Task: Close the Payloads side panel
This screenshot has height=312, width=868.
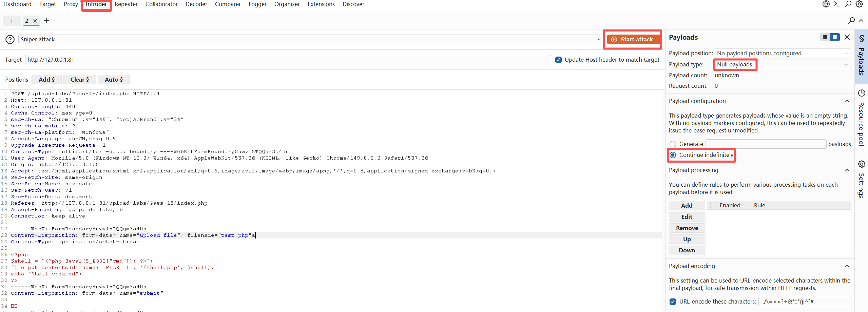Action: tap(847, 37)
